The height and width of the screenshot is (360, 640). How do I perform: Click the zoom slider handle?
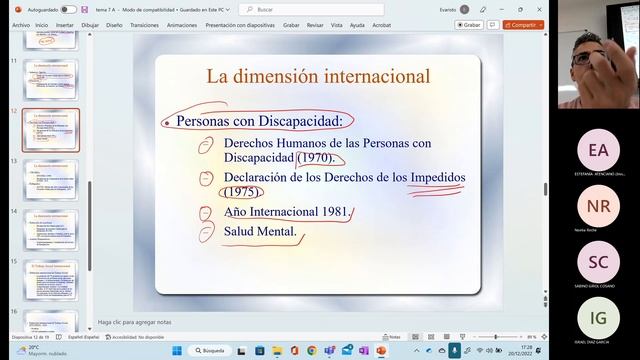click(496, 337)
